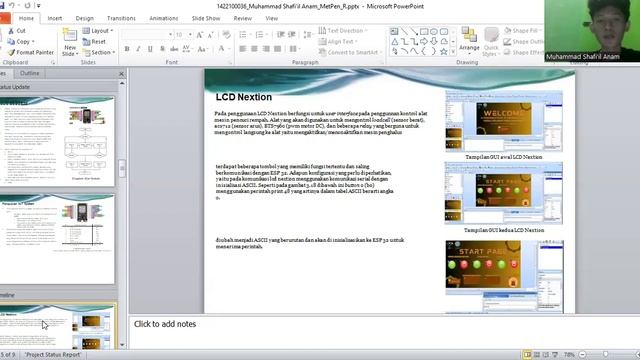Select the Oval shape in gallery
The height and width of the screenshot is (360, 640).
(x=434, y=31)
